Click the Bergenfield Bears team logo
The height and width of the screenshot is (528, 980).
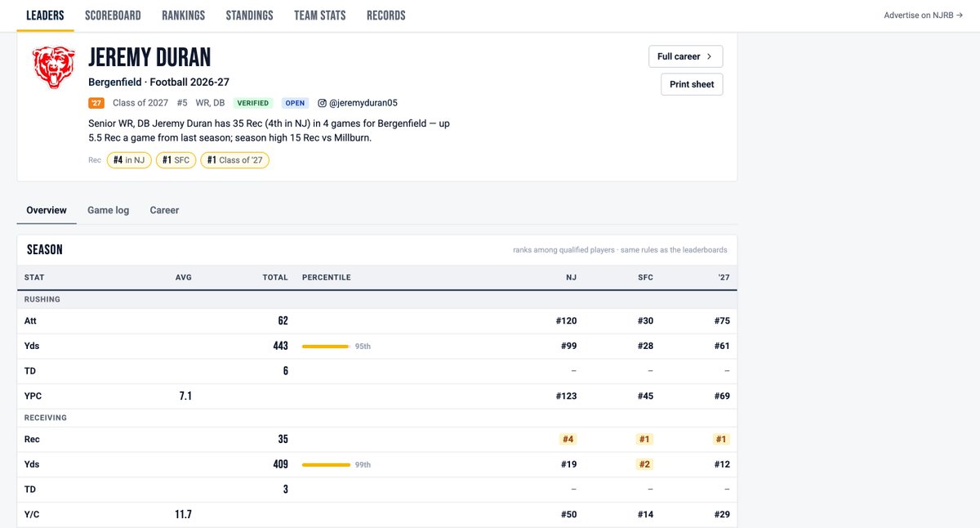pyautogui.click(x=54, y=68)
